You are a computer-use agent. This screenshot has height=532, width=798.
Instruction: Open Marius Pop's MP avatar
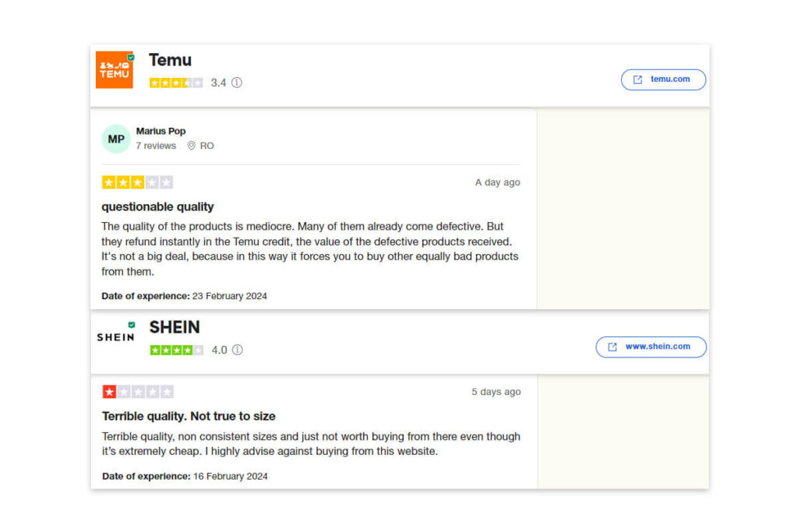pyautogui.click(x=115, y=139)
